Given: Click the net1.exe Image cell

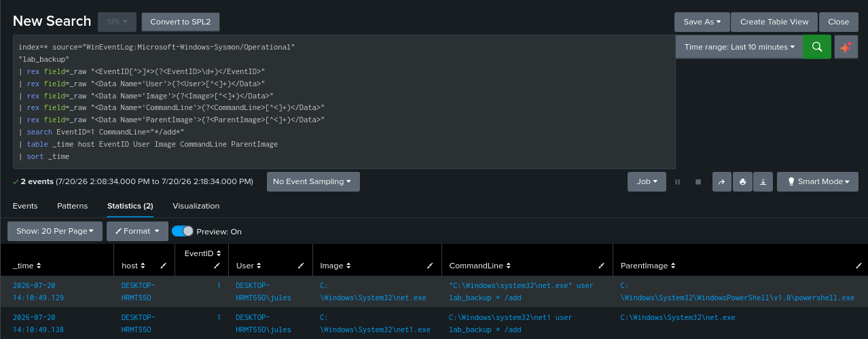Looking at the screenshot, I should click(376, 323).
